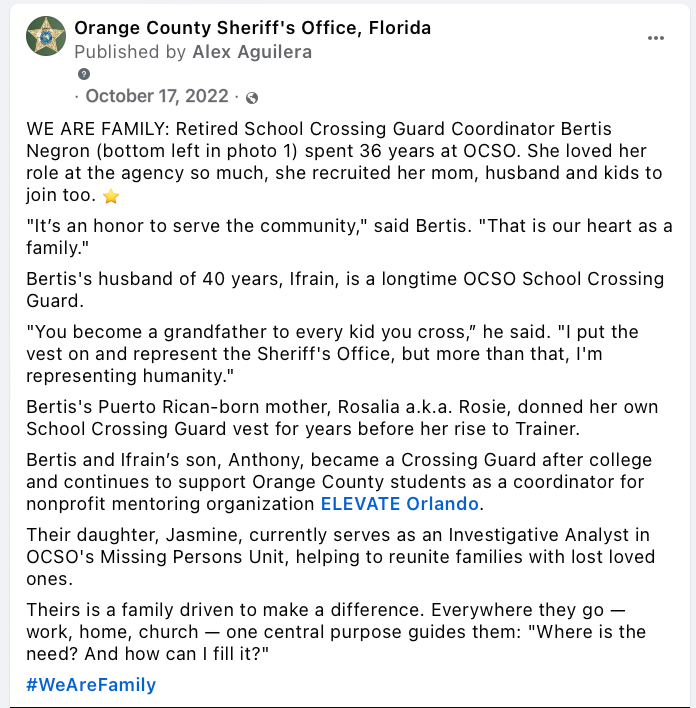This screenshot has width=696, height=708.
Task: Click the globe public audience icon
Action: 252,97
